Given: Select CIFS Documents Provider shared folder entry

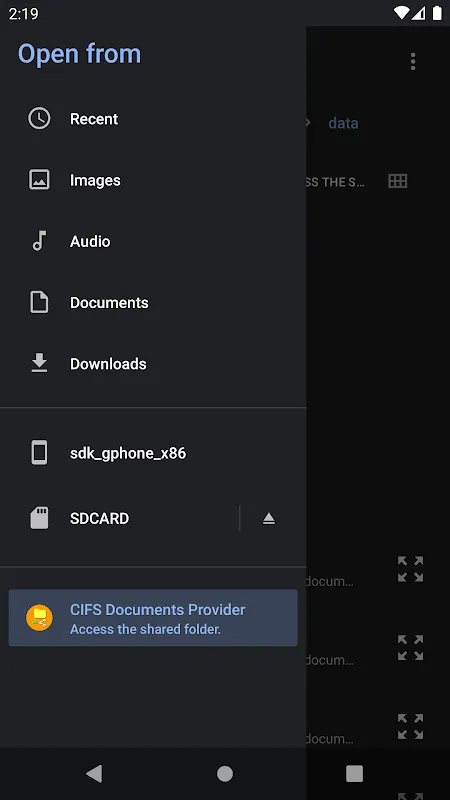Looking at the screenshot, I should pyautogui.click(x=153, y=618).
